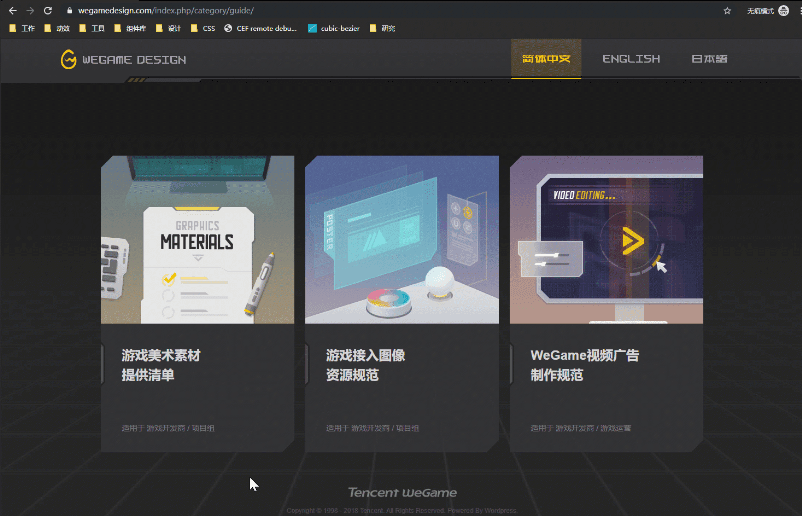This screenshot has width=802, height=516.
Task: Click the Tencent WeGame footer logo
Action: click(x=403, y=492)
